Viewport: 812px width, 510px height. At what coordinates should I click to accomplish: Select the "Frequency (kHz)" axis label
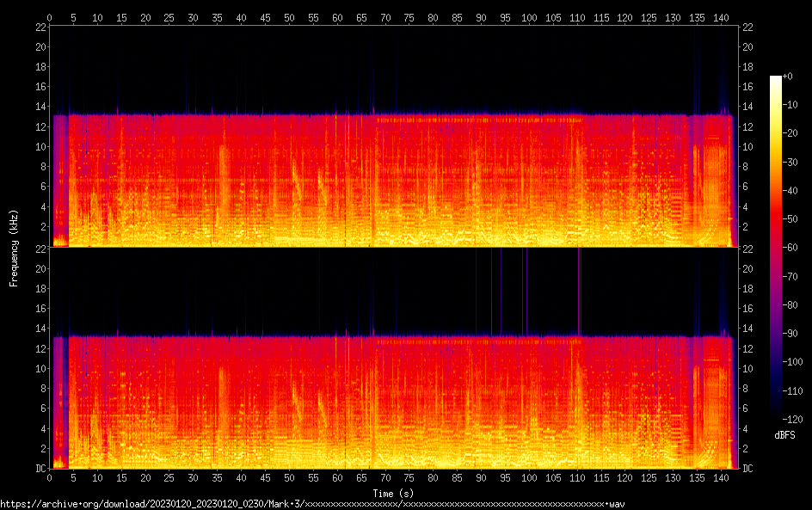(x=14, y=248)
